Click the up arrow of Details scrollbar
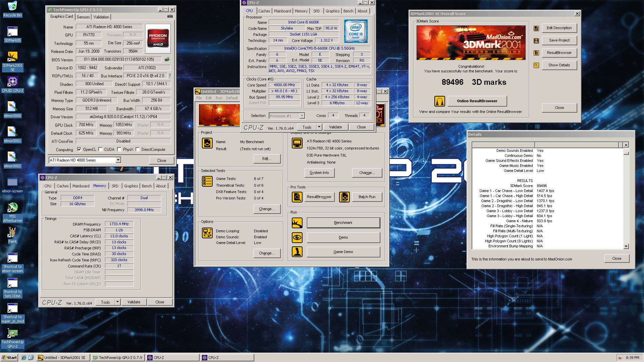The width and height of the screenshot is (644, 362). tap(626, 145)
